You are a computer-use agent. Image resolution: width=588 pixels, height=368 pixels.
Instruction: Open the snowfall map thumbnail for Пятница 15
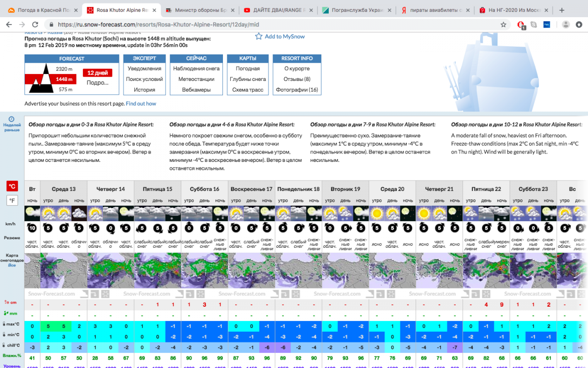pyautogui.click(x=157, y=270)
